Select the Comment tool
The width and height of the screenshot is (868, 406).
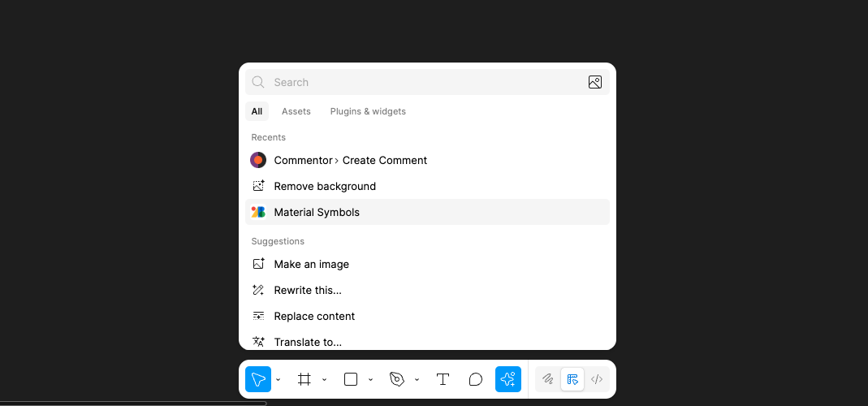tap(476, 379)
